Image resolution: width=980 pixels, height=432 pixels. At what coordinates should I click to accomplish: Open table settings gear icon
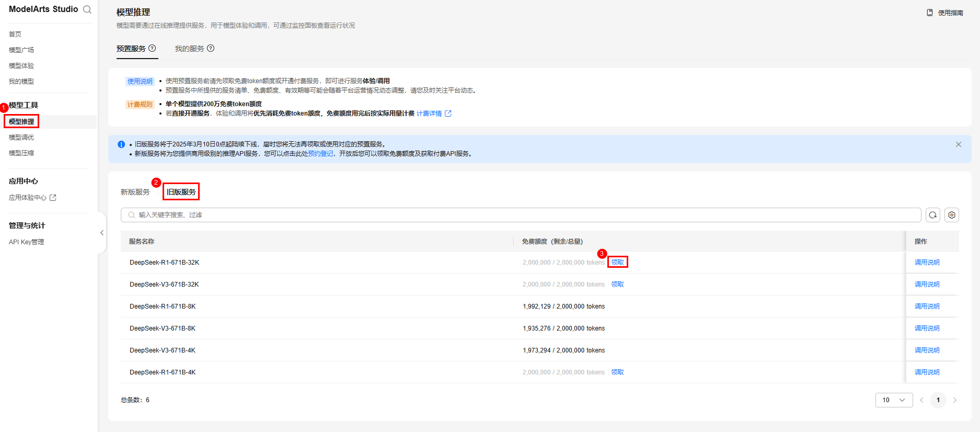click(x=952, y=215)
